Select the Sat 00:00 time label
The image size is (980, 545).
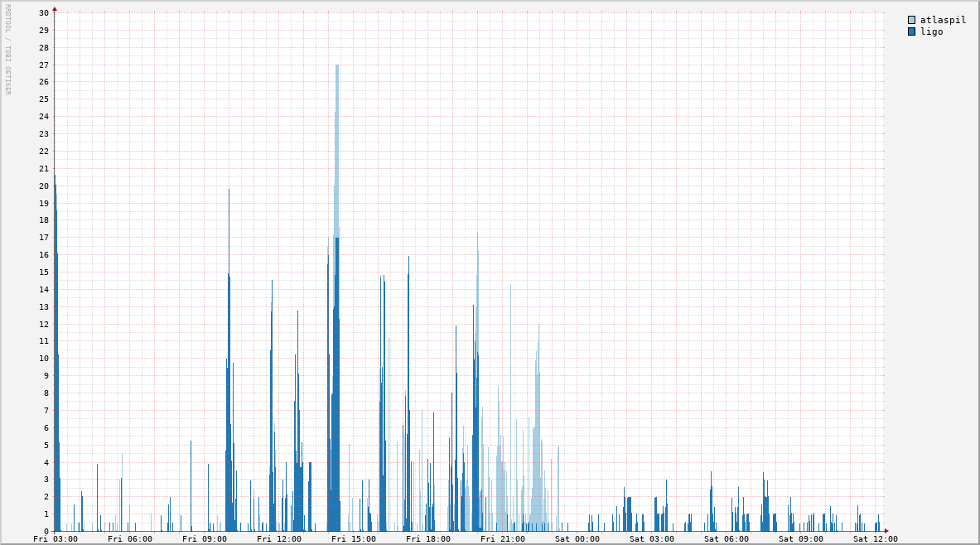[577, 539]
